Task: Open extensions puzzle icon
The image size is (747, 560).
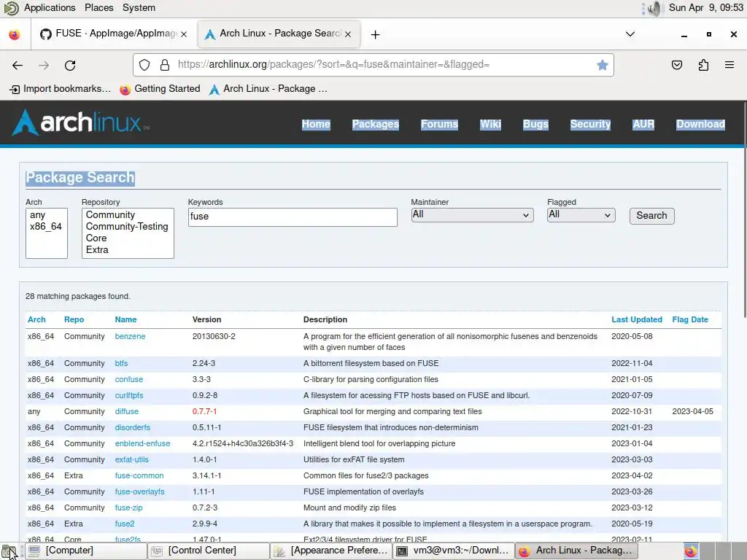Action: click(x=703, y=65)
